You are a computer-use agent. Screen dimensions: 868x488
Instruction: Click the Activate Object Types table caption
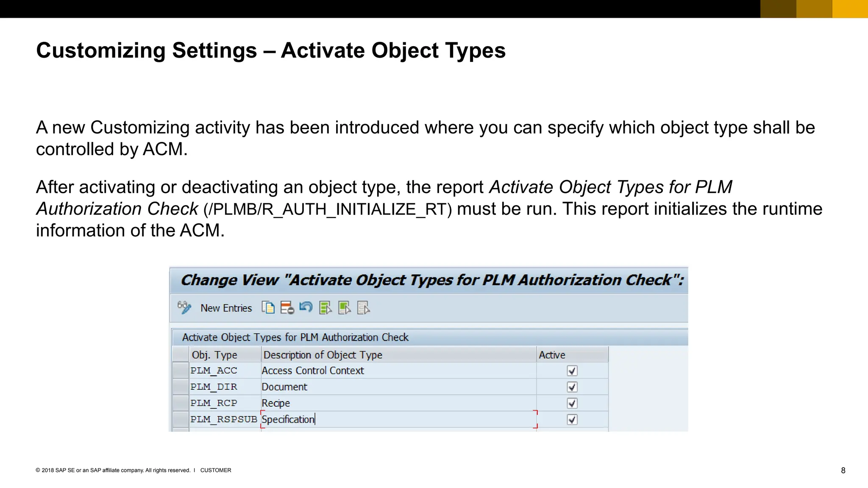[295, 337]
